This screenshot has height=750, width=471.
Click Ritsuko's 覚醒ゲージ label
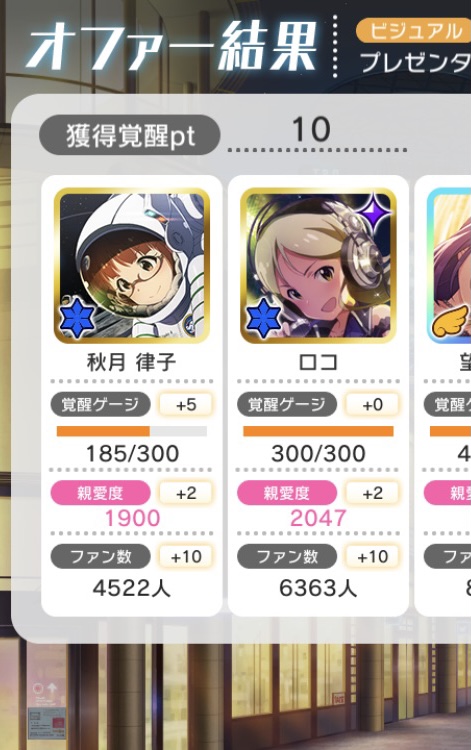pos(100,405)
